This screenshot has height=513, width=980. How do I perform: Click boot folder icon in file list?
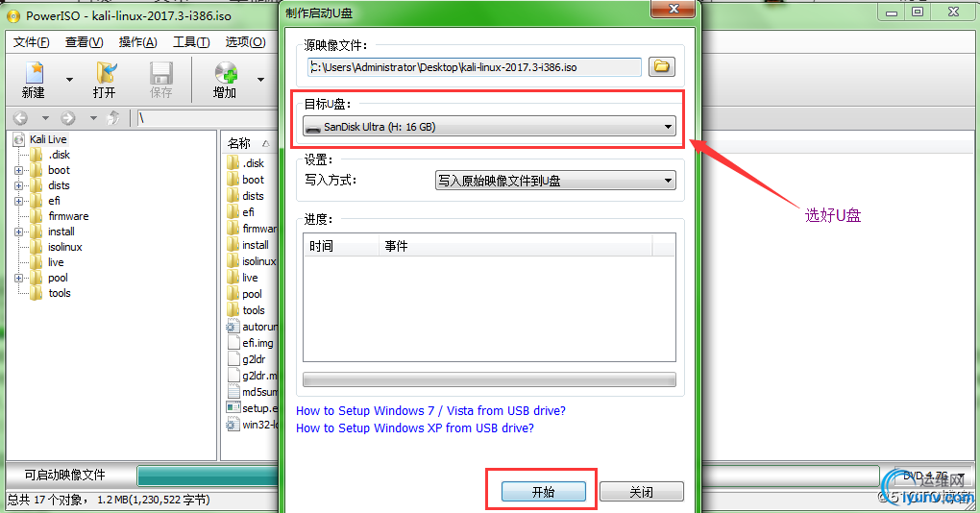pyautogui.click(x=233, y=180)
